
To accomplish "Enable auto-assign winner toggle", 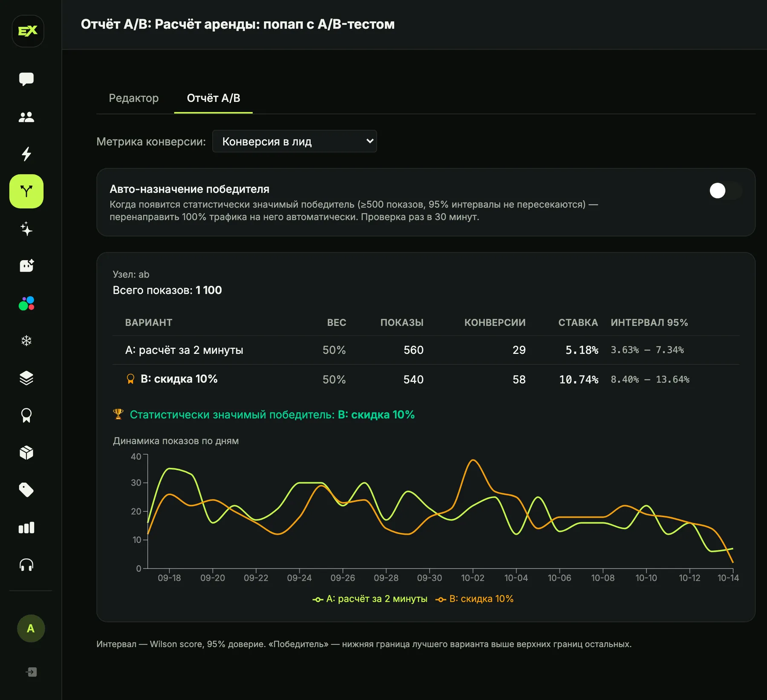I will [x=726, y=191].
